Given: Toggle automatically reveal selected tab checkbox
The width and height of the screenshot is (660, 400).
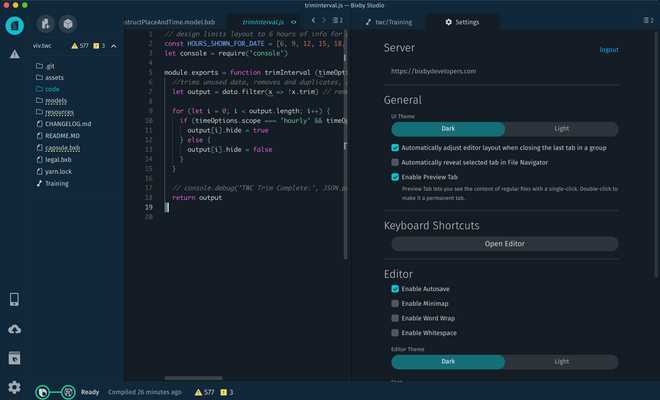Looking at the screenshot, I should [x=395, y=162].
